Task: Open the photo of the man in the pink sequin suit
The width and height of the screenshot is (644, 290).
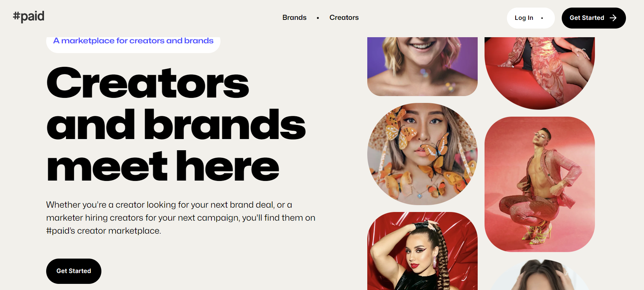Action: [540, 184]
